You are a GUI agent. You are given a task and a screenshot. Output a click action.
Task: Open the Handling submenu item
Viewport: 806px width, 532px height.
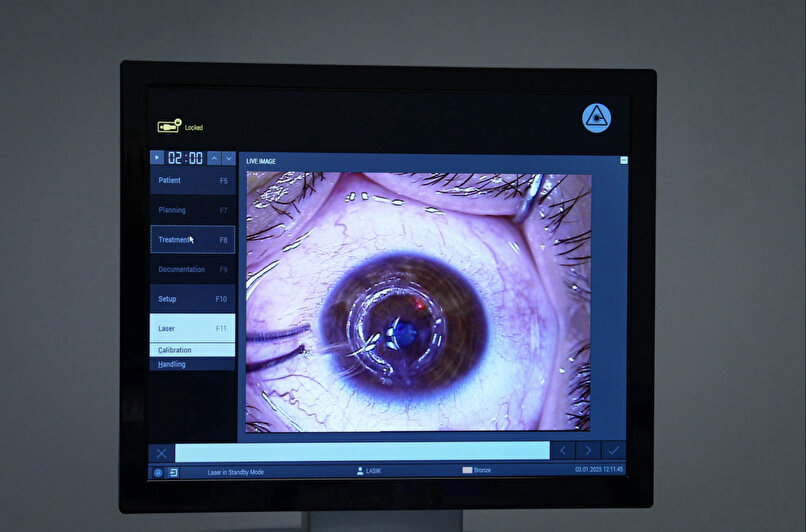[192, 364]
